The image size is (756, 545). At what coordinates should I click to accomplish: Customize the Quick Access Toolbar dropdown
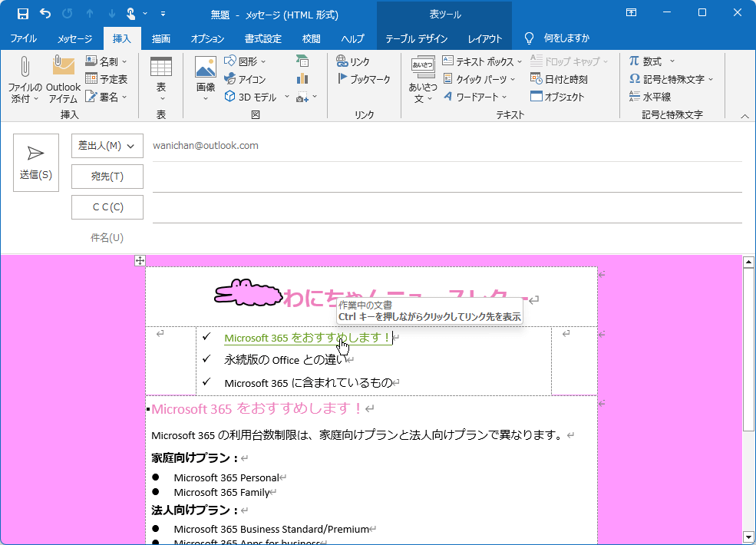pyautogui.click(x=163, y=14)
